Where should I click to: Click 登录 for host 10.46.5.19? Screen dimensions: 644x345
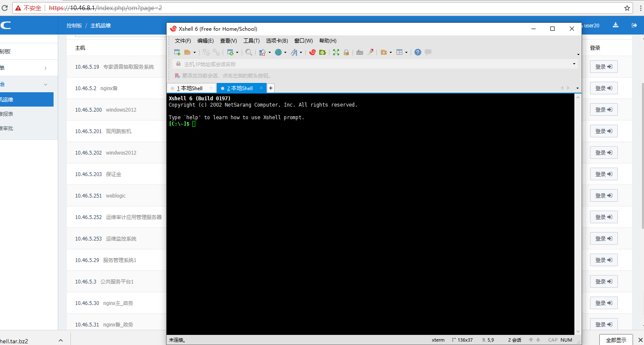tap(604, 67)
